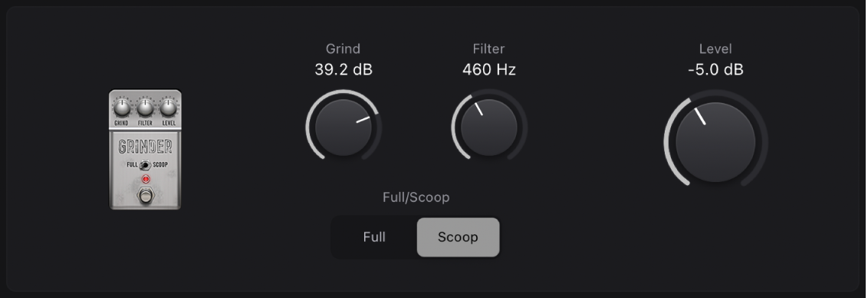The image size is (868, 298).
Task: Click the Filter parameter label
Action: [x=488, y=49]
